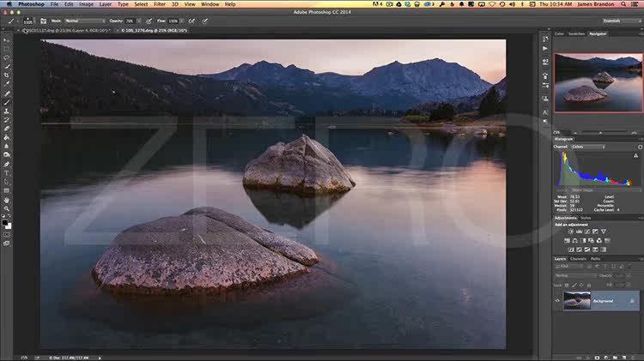Add an Invert adjustment
This screenshot has height=361, width=644.
click(571, 250)
